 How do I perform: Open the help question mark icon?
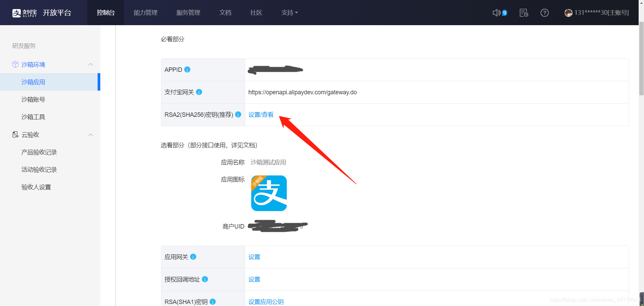coord(544,13)
